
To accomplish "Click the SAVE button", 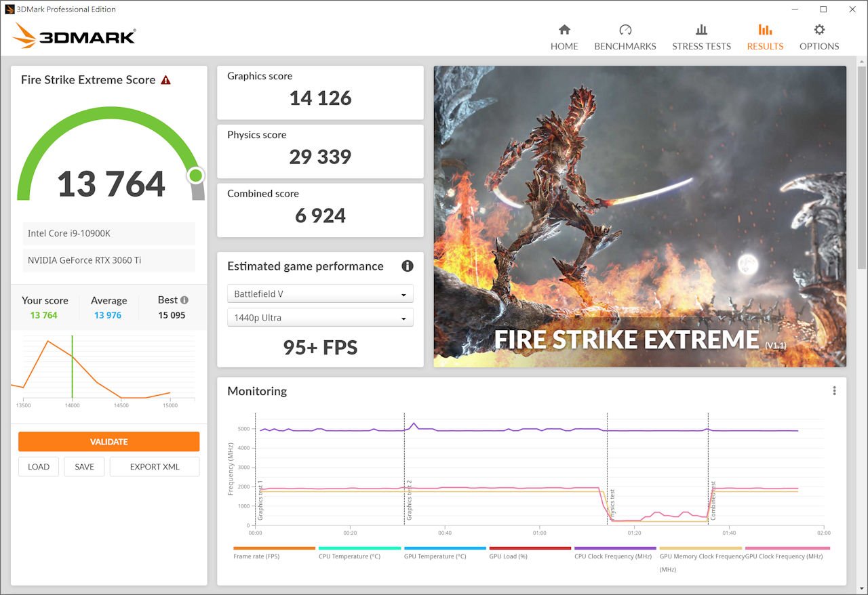I will click(x=84, y=467).
